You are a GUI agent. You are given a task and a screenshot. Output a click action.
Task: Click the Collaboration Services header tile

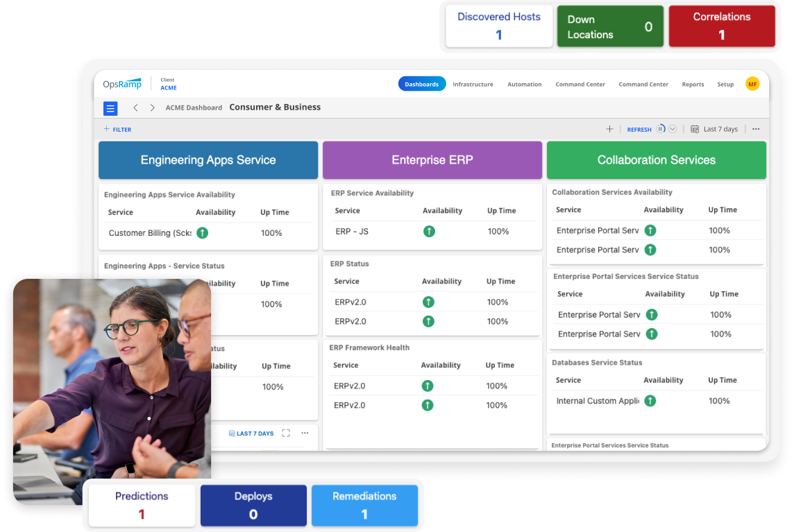coord(657,160)
